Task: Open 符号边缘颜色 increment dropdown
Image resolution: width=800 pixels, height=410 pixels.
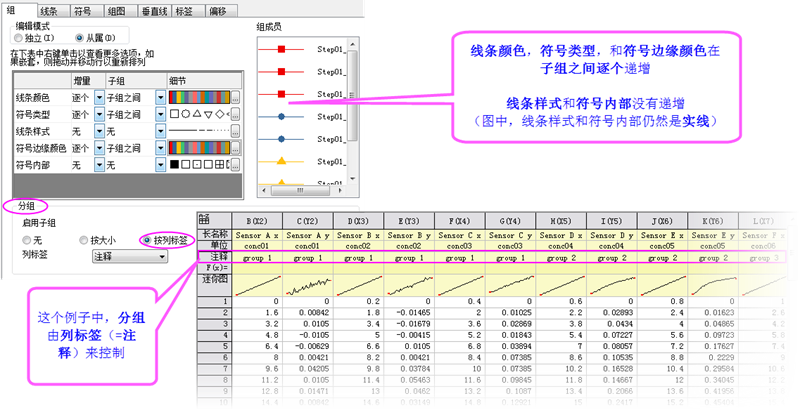Action: [99, 148]
